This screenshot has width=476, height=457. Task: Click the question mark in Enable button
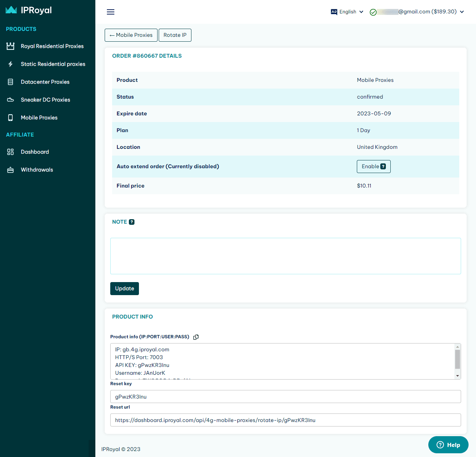tap(383, 166)
